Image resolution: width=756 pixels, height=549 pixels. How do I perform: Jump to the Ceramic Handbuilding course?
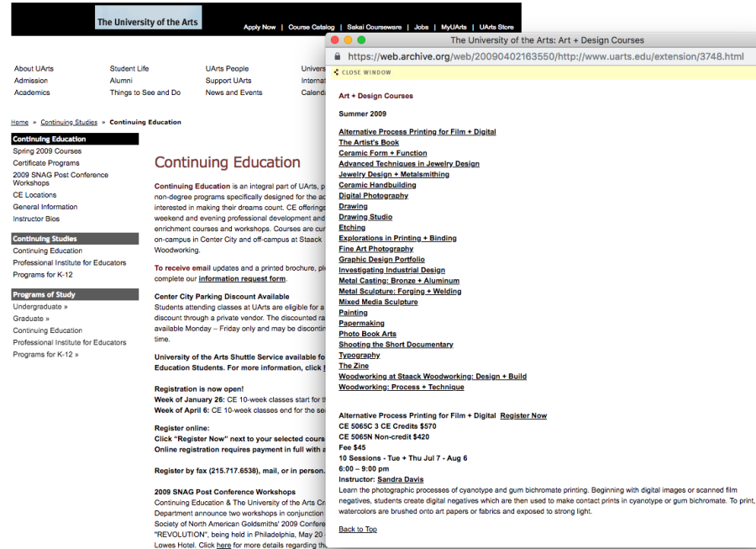pos(377,185)
